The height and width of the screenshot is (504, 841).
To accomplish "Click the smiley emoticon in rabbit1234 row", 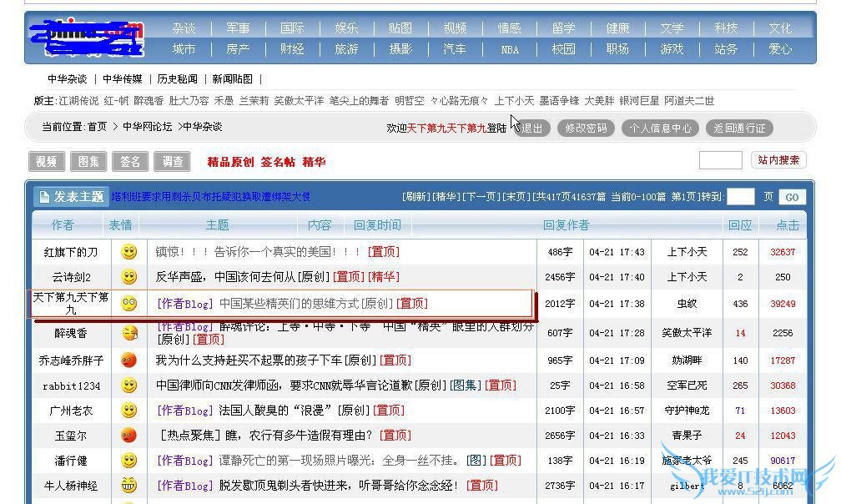I will 128,385.
